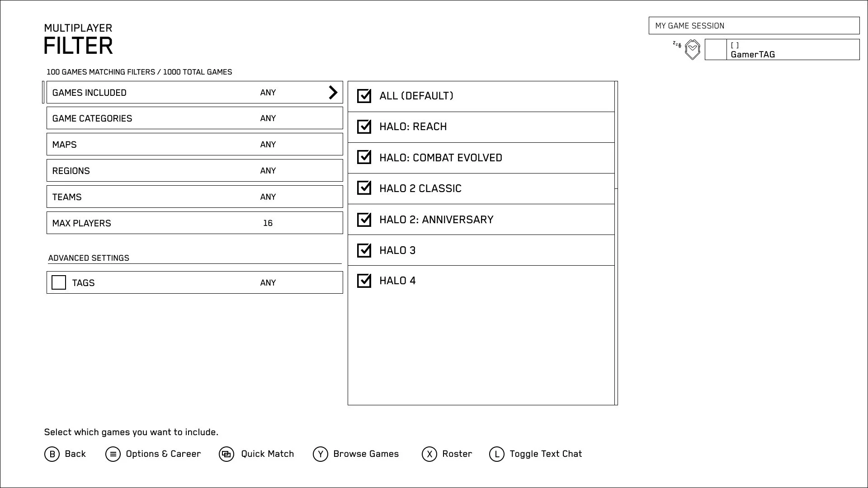Expand the Games Included chevron arrow
Image resolution: width=868 pixels, height=488 pixels.
(x=333, y=92)
